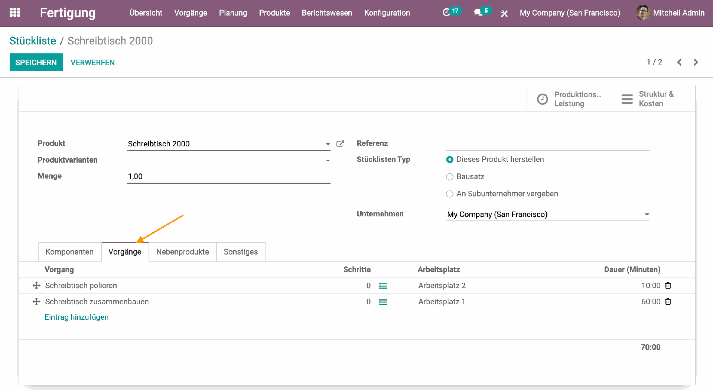Open external link for Schreibtisch 2000 product
Viewport: 713px width, 392px height.
[340, 144]
